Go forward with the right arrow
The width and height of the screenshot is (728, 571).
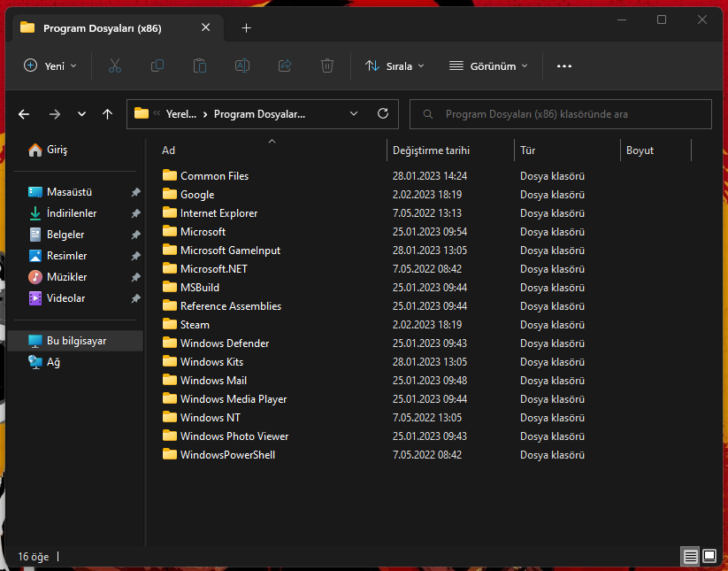click(x=55, y=114)
